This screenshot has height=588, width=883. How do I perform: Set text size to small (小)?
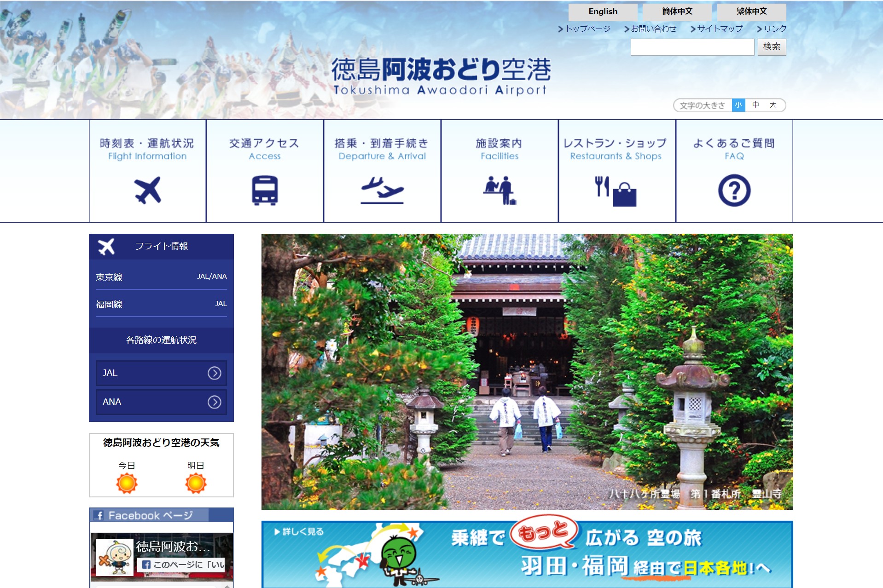(x=738, y=105)
